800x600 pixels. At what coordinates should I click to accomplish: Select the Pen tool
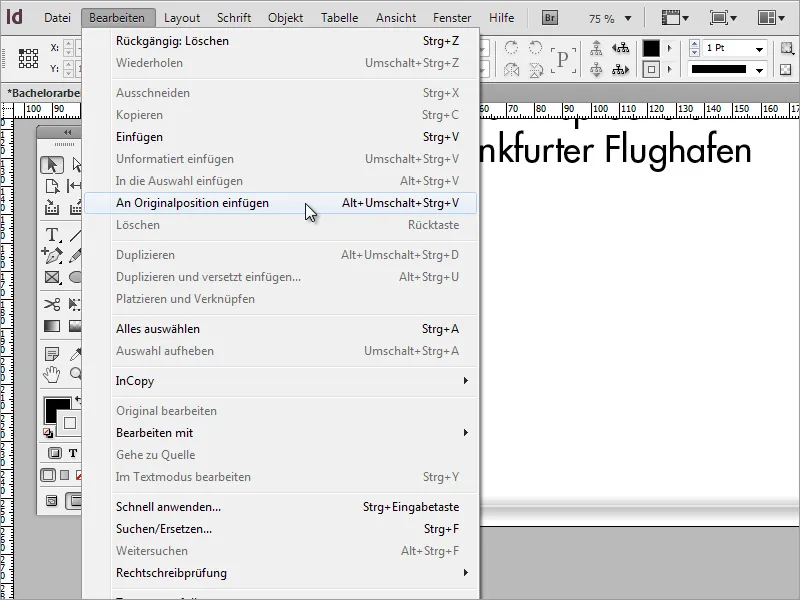tap(52, 256)
